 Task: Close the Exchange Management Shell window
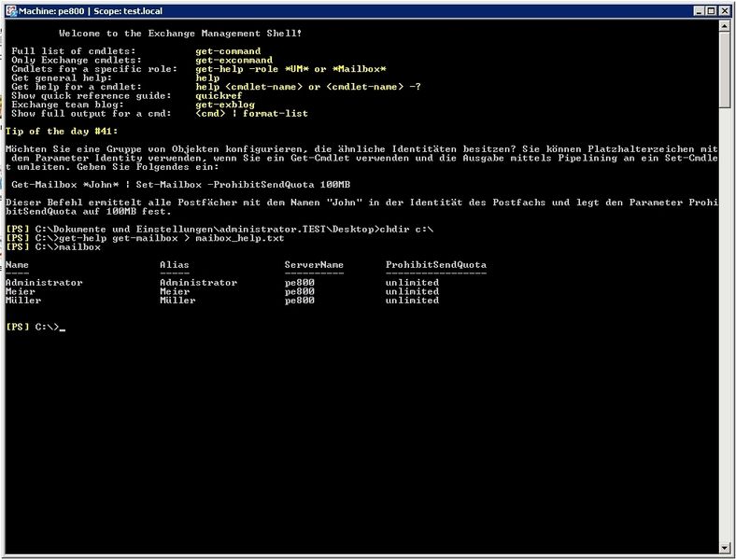723,10
